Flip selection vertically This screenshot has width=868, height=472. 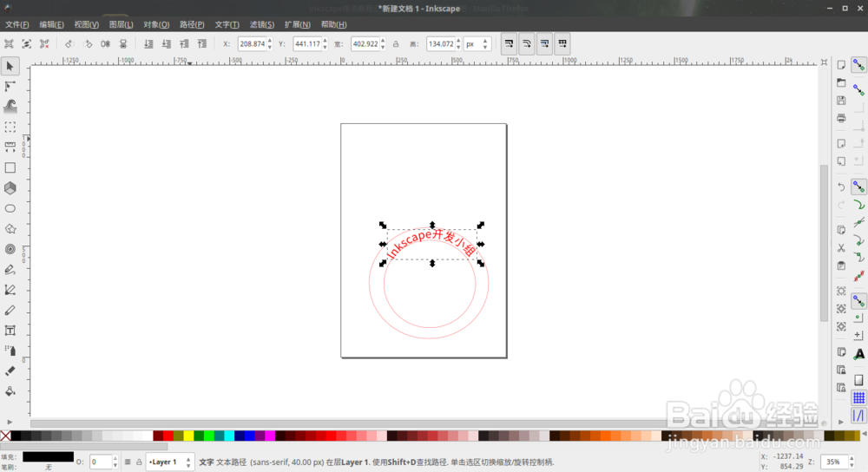click(123, 43)
